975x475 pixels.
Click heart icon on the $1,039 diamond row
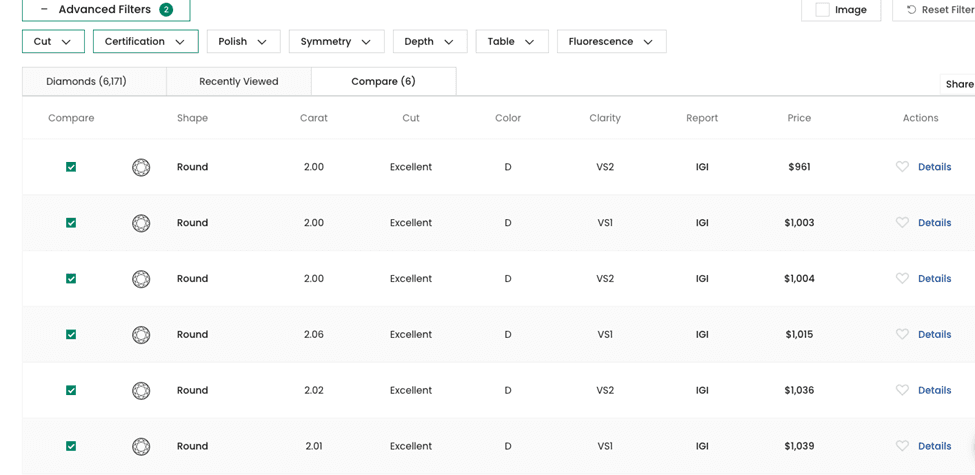click(x=902, y=446)
